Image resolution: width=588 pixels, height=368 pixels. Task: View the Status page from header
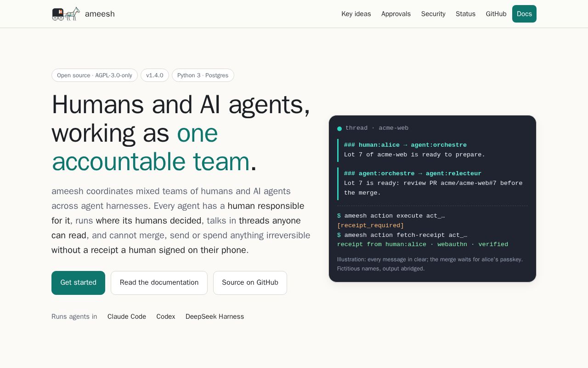pyautogui.click(x=465, y=14)
